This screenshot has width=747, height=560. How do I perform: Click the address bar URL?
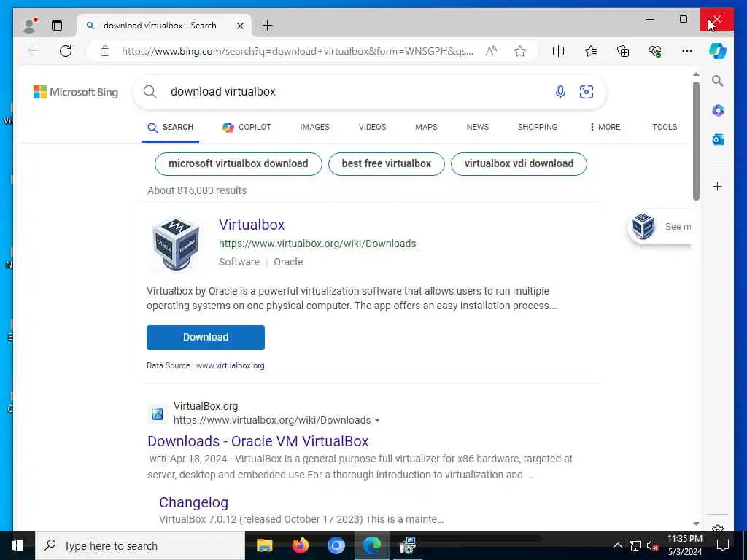click(x=298, y=51)
